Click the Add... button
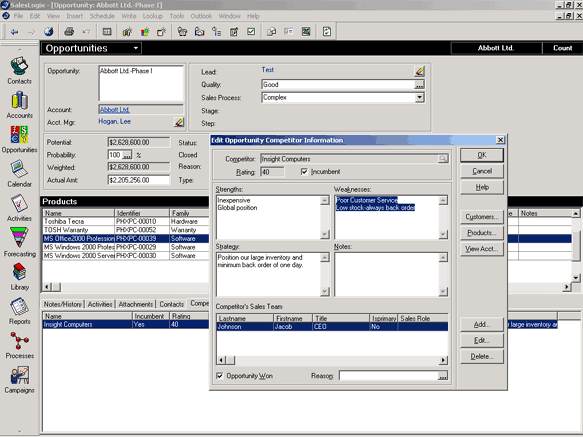 click(482, 325)
